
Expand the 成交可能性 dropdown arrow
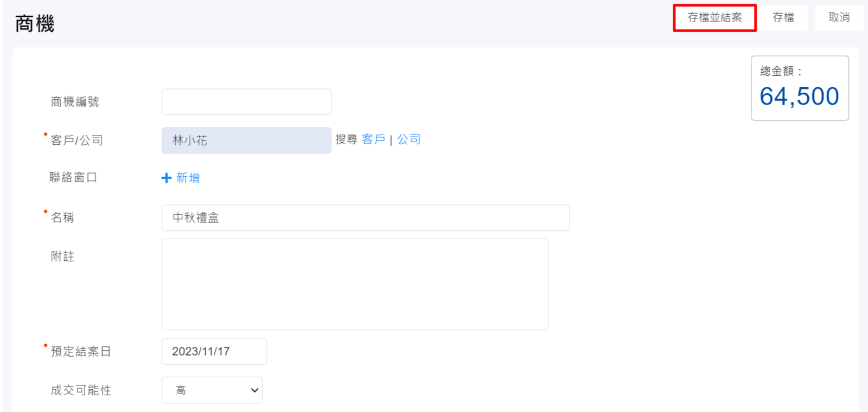pyautogui.click(x=254, y=390)
